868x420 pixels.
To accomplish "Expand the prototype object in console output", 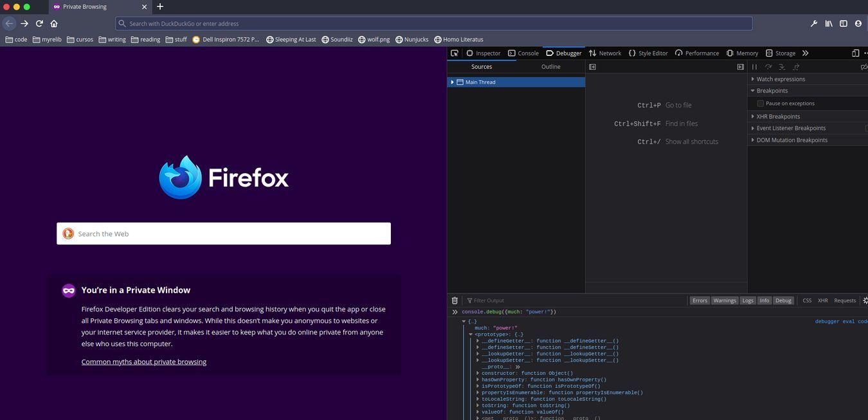I will [x=471, y=334].
